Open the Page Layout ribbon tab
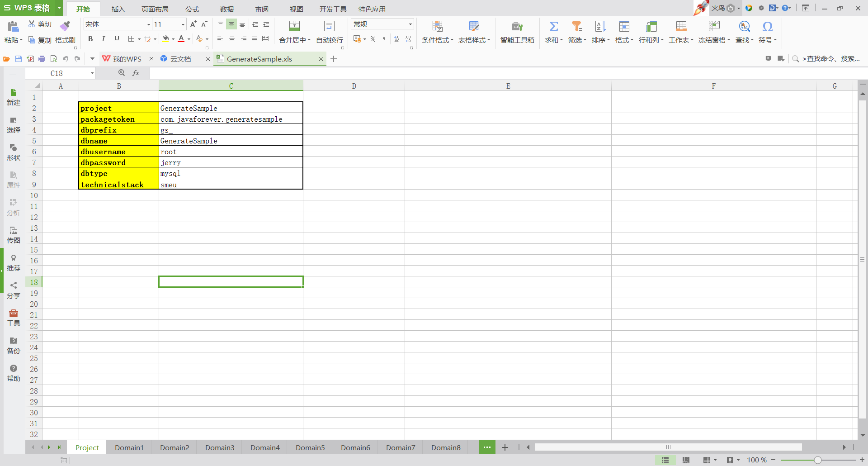 [x=155, y=9]
